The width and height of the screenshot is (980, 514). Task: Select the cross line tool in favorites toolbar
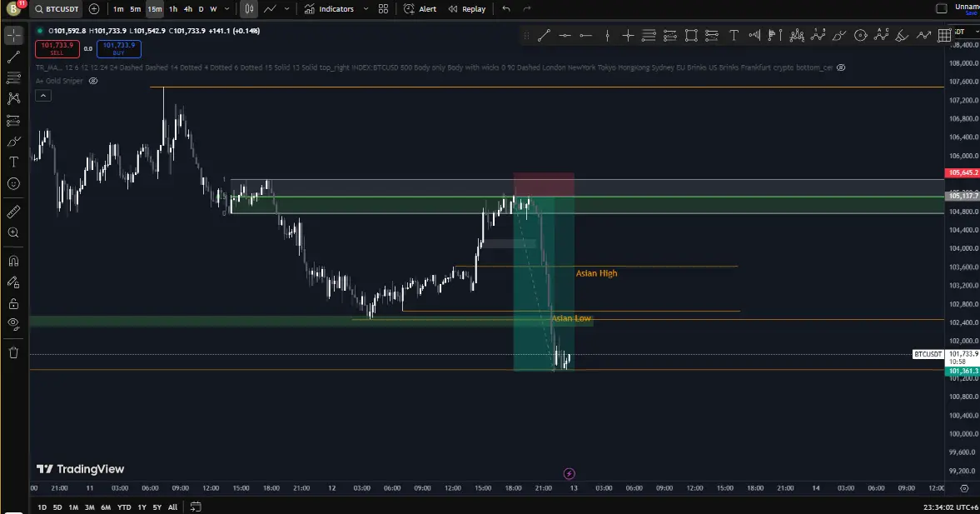(628, 36)
